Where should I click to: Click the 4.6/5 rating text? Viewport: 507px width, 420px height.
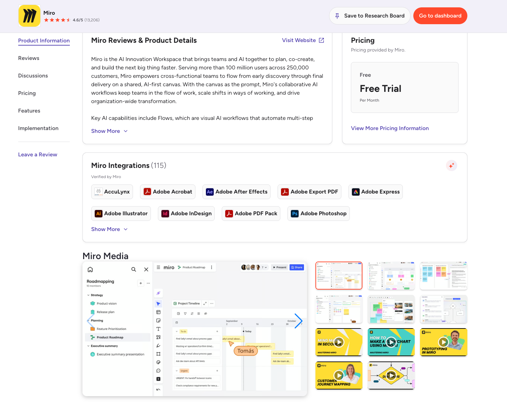(x=78, y=20)
